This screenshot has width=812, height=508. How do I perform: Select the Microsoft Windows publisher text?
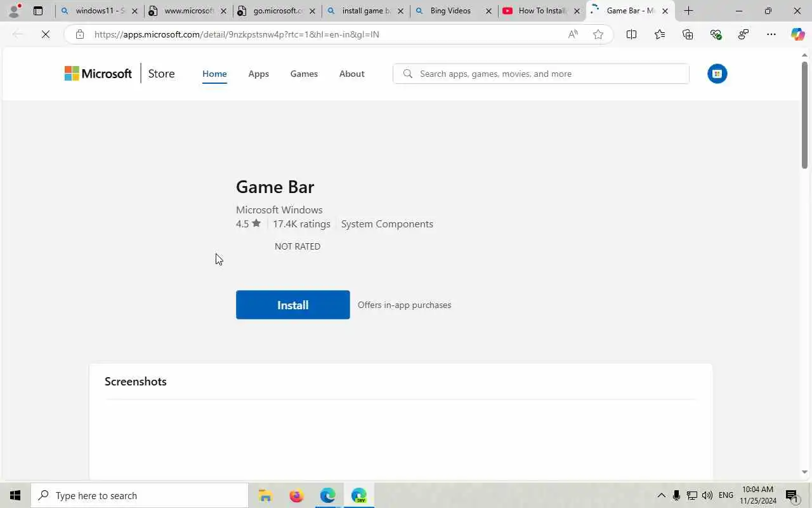point(279,210)
